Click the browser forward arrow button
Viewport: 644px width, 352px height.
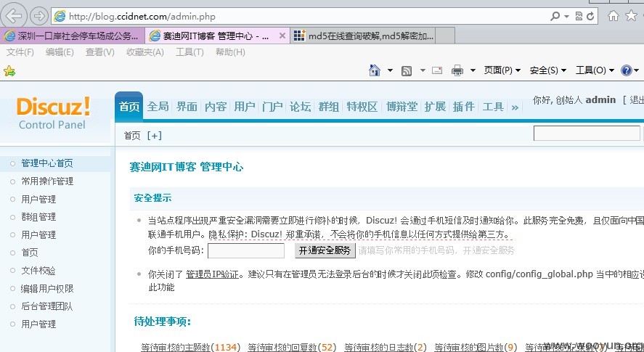point(39,16)
